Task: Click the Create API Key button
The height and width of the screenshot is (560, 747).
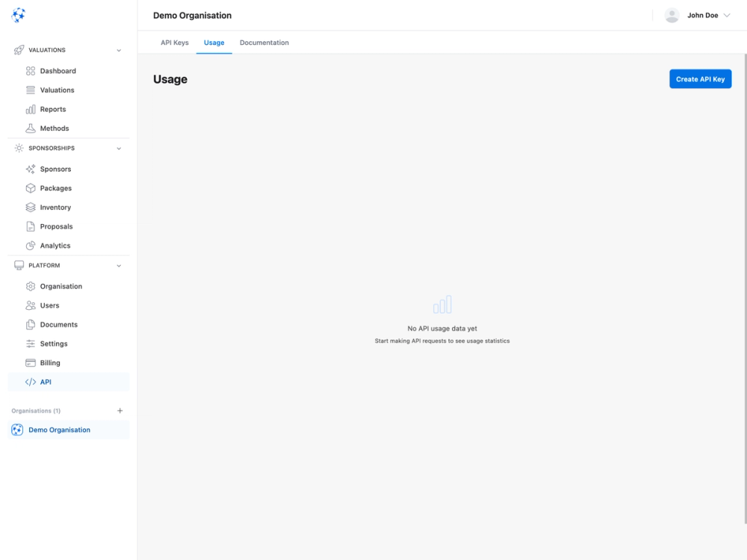Action: click(700, 78)
